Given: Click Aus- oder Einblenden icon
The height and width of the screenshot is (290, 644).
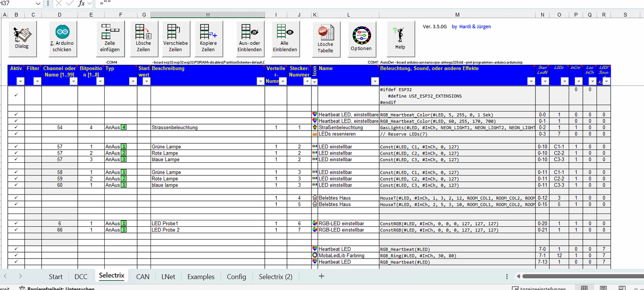Looking at the screenshot, I should pyautogui.click(x=250, y=32).
